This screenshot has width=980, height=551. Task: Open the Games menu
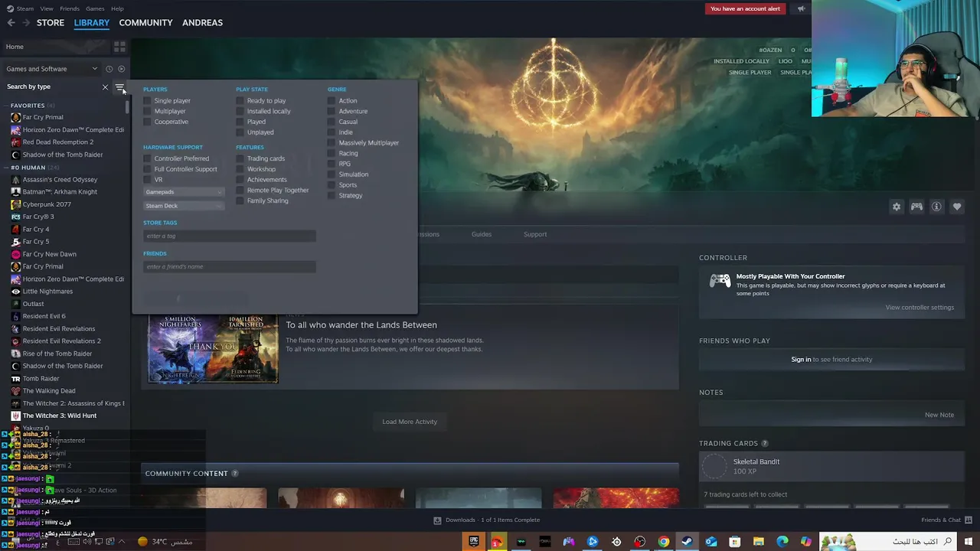[95, 9]
